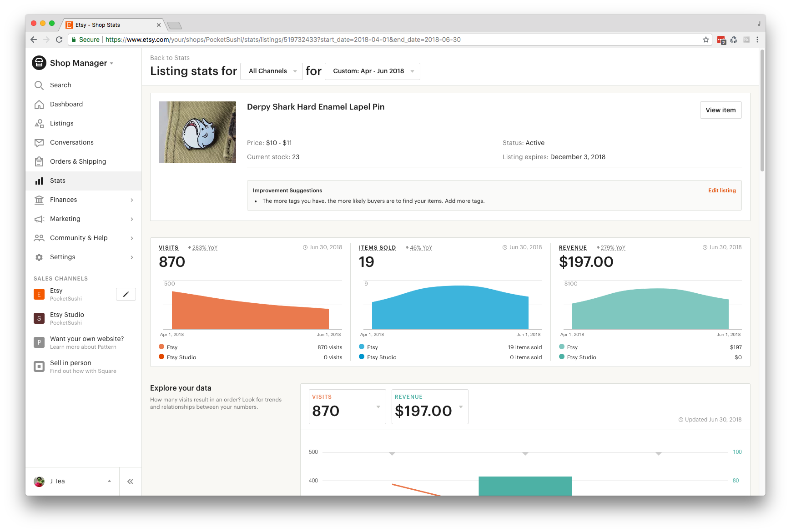Click the Conversations envelope icon

[39, 142]
